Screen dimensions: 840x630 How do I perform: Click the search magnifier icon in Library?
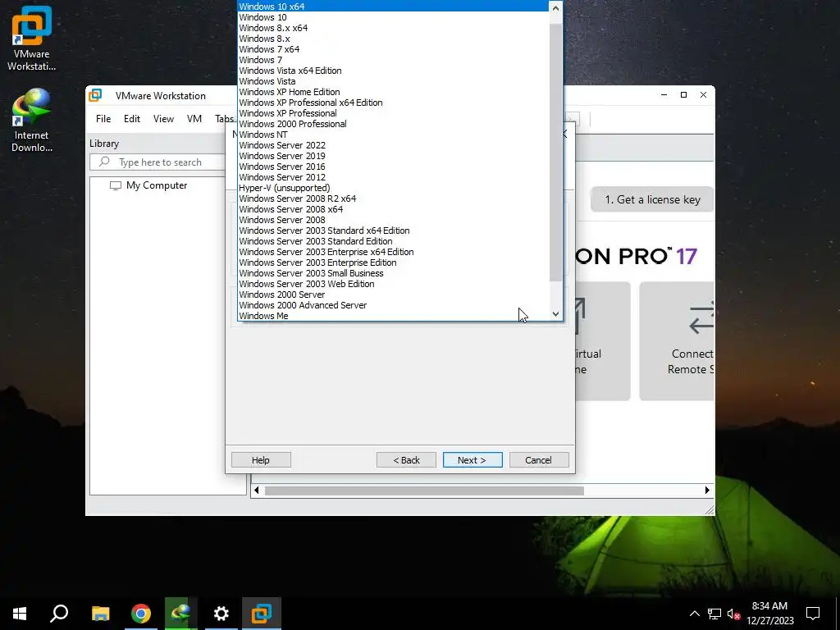[104, 162]
